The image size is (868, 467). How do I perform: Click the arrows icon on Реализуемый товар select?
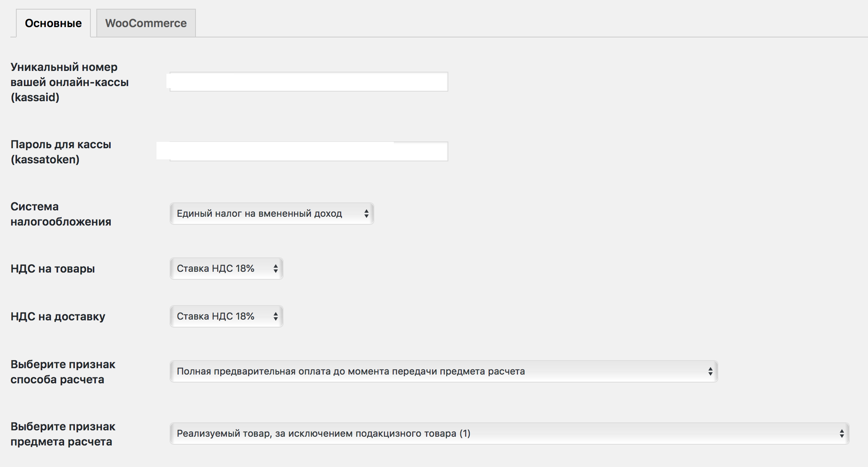pos(842,434)
